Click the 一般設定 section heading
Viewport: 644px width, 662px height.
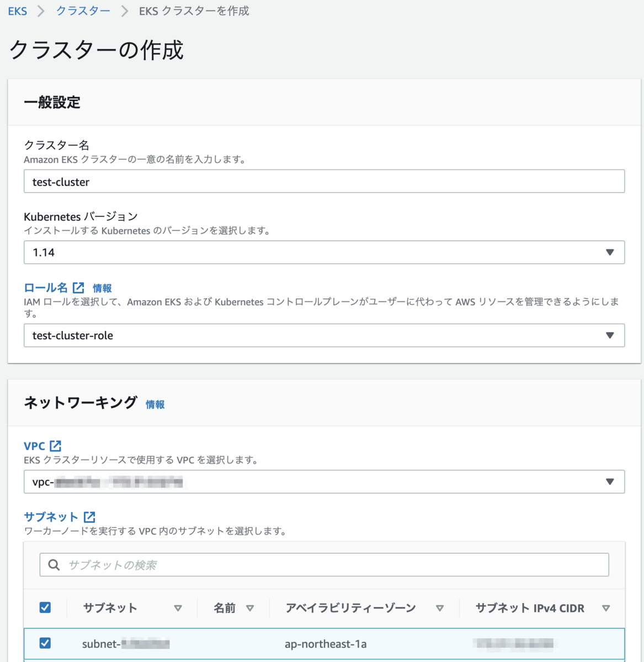pos(52,103)
